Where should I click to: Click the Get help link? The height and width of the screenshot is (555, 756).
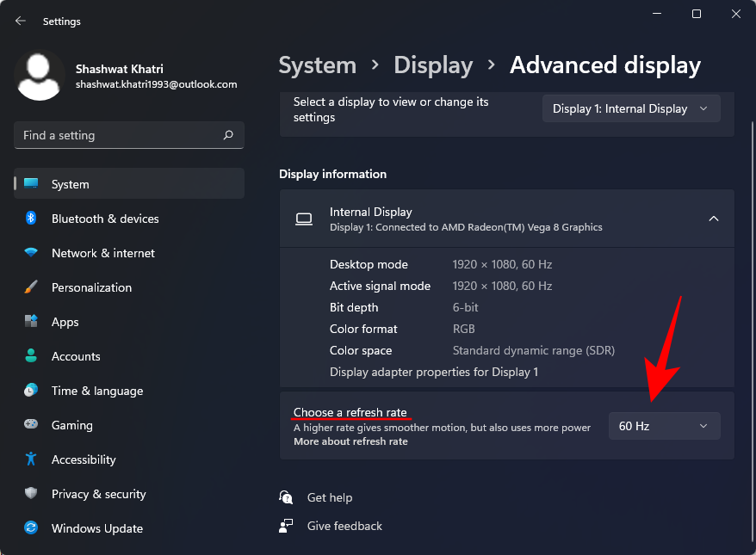click(x=329, y=497)
